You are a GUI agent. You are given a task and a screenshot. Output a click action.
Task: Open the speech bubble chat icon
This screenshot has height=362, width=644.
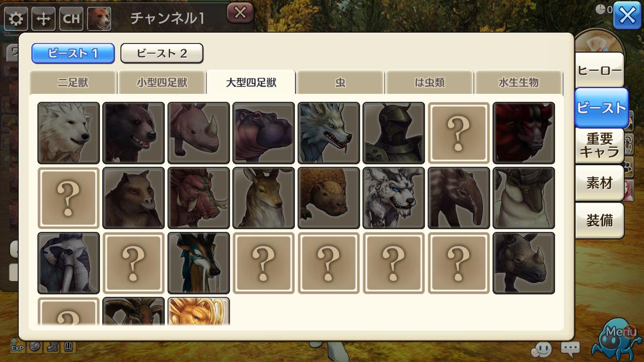tap(570, 349)
